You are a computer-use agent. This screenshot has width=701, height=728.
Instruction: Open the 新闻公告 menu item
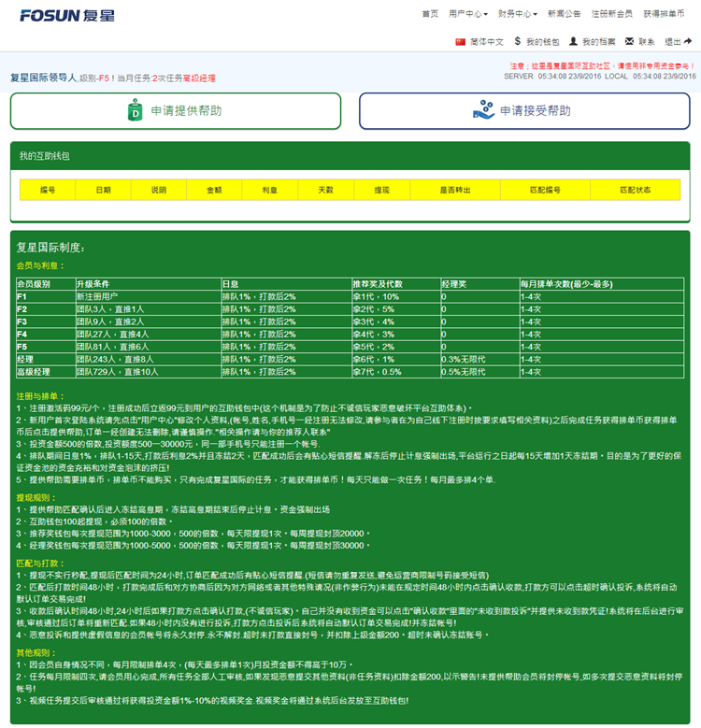click(x=564, y=14)
